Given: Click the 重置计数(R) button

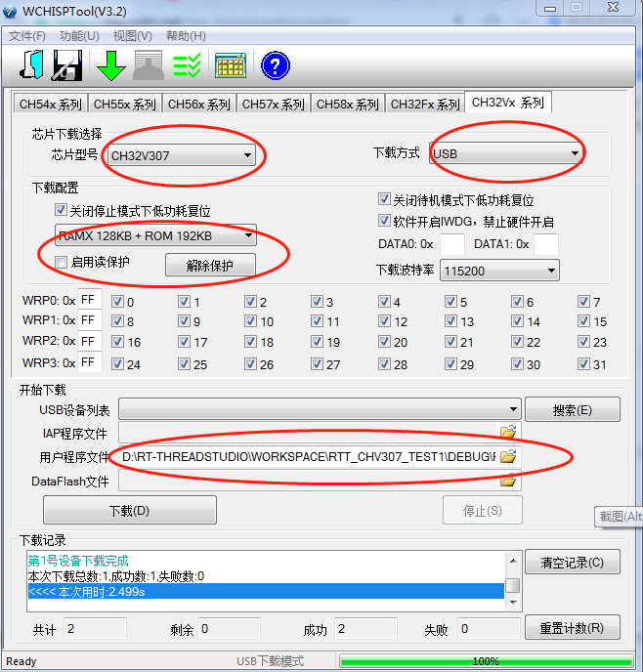Looking at the screenshot, I should point(573,628).
